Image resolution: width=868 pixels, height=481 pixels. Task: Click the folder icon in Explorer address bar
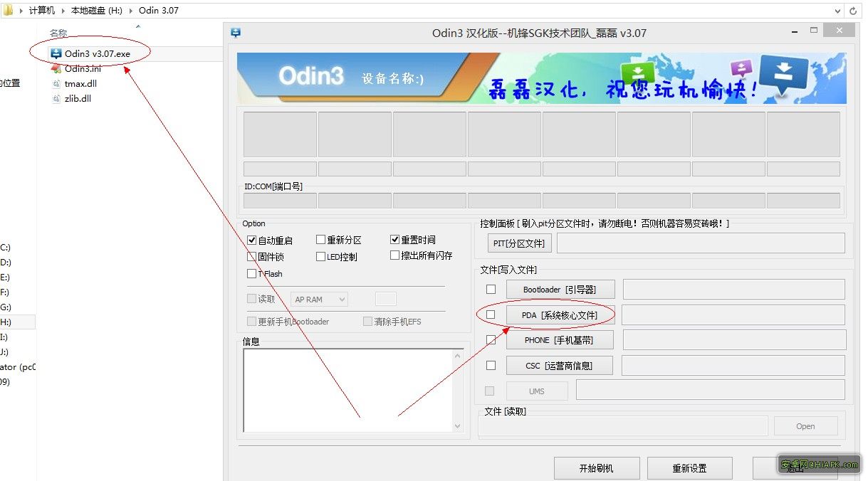point(8,10)
